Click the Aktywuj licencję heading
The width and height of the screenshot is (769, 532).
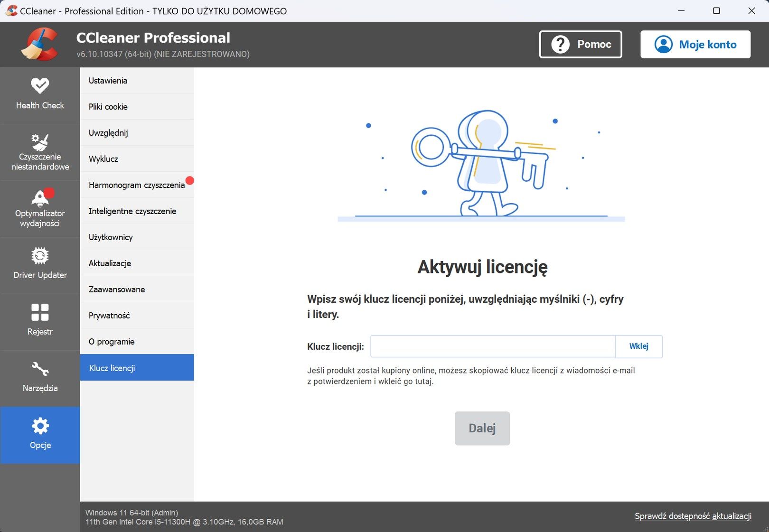coord(482,267)
